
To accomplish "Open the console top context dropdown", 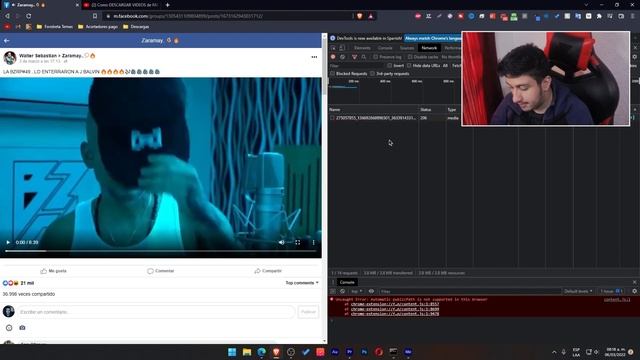I will 356,291.
